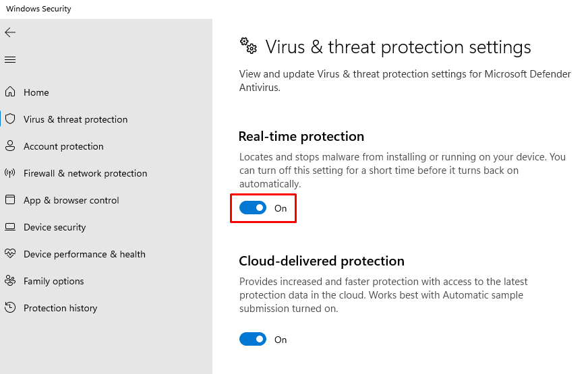Click the Home house icon
This screenshot has width=588, height=374.
coord(10,92)
